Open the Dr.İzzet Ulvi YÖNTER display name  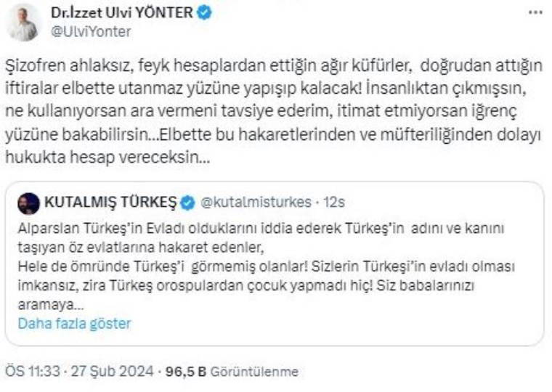click(123, 12)
